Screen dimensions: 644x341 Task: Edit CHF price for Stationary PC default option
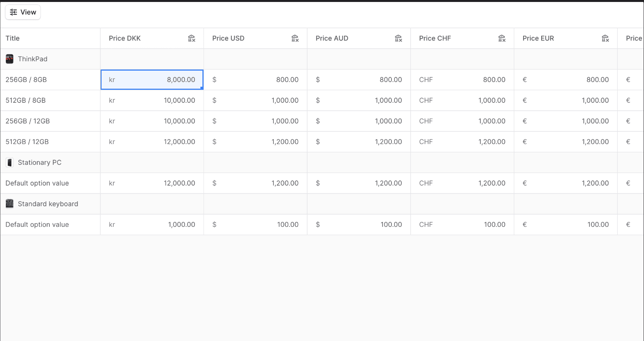(463, 183)
